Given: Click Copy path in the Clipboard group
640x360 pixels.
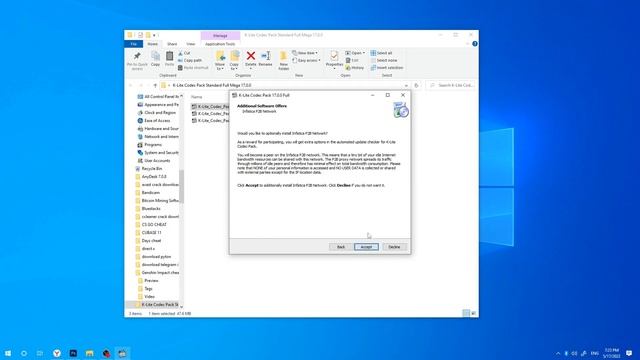Looking at the screenshot, I should coord(190,60).
